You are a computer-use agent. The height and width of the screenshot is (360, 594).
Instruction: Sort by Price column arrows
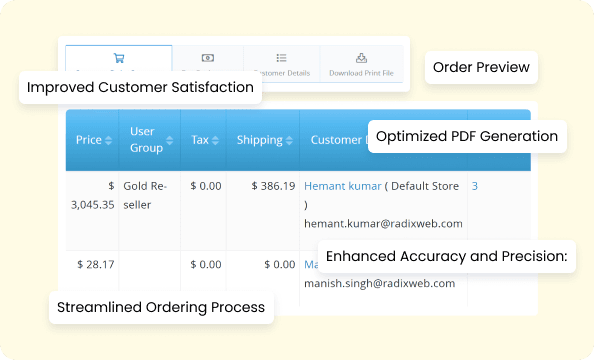(x=108, y=140)
